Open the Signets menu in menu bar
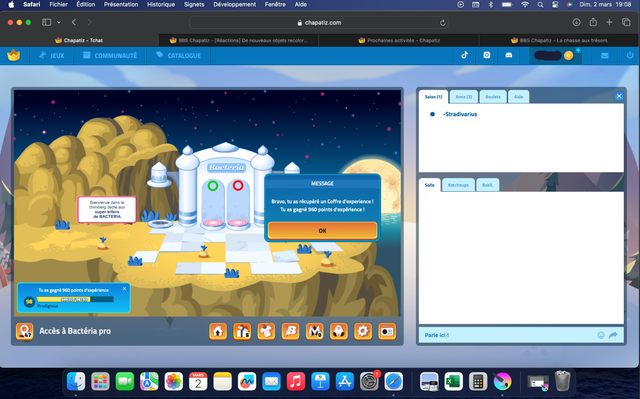The image size is (640, 399). click(x=194, y=4)
